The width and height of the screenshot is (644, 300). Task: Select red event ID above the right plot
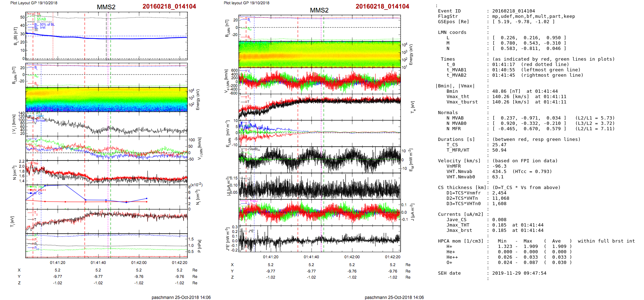pyautogui.click(x=382, y=6)
